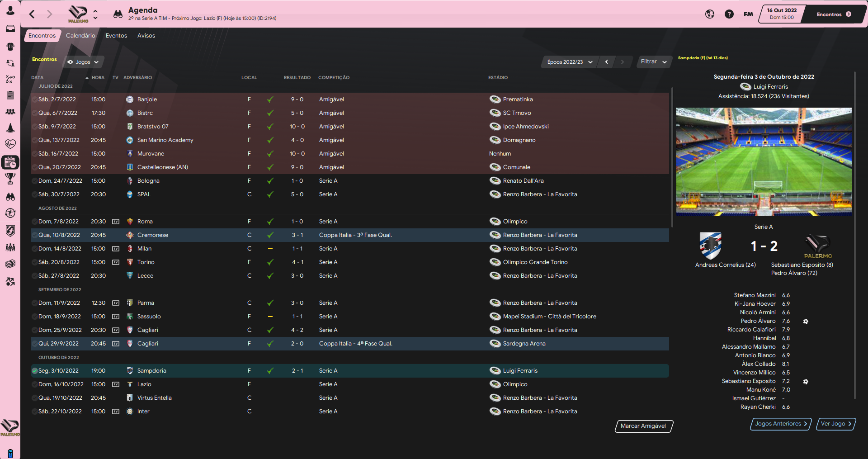Screen dimensions: 868x459
Task: Open the tactics board sidebar icon
Action: tap(10, 79)
